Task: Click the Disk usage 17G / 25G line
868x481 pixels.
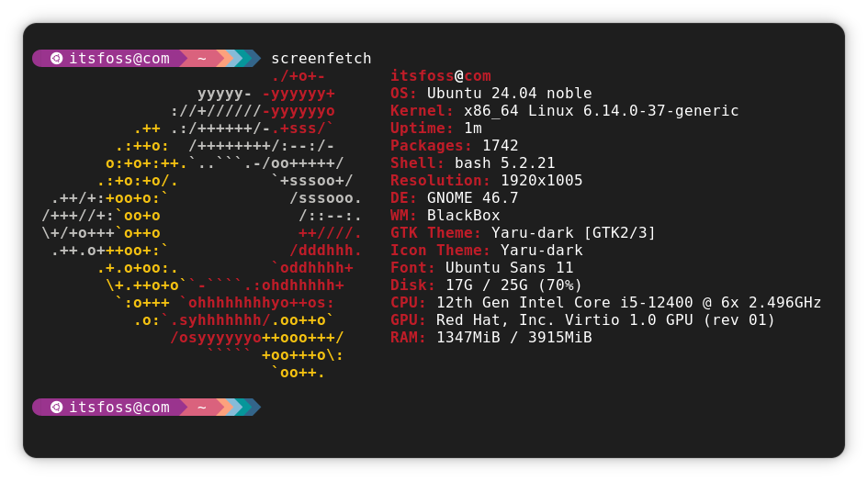Action: pos(487,285)
